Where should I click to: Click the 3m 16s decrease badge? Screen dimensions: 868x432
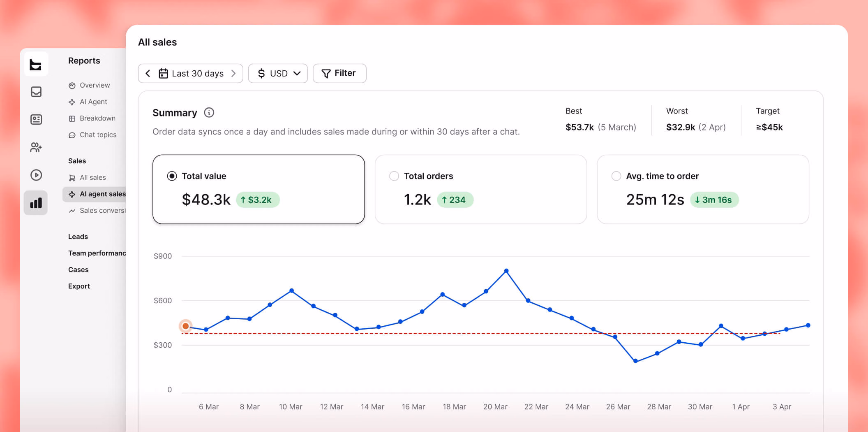coord(714,200)
